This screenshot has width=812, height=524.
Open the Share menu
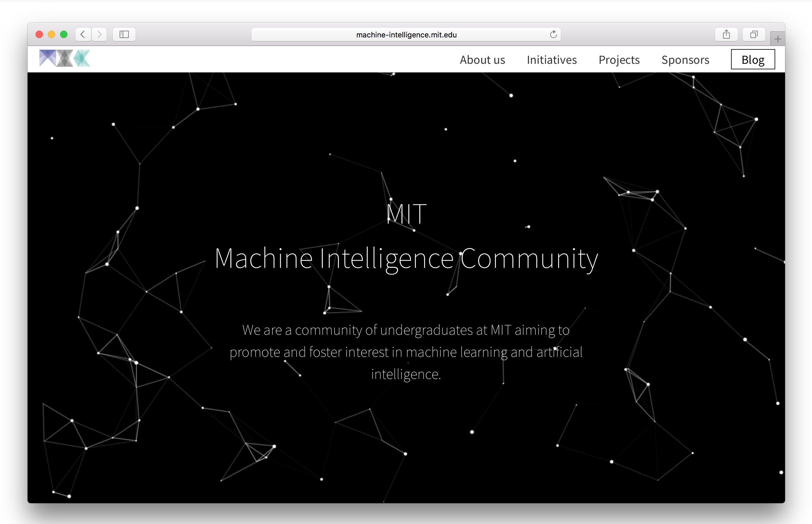click(726, 34)
